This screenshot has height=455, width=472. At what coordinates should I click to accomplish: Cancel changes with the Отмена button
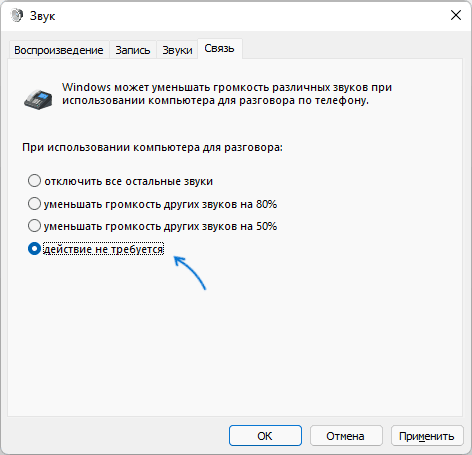click(x=346, y=435)
